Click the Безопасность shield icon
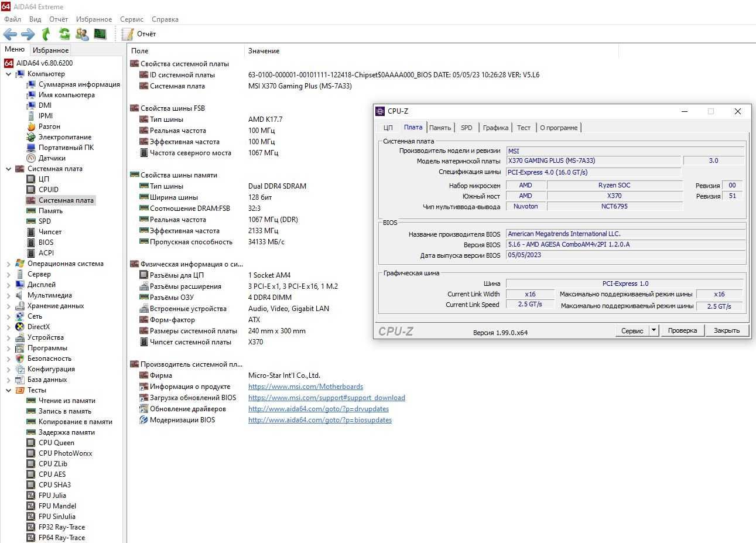 [x=20, y=358]
